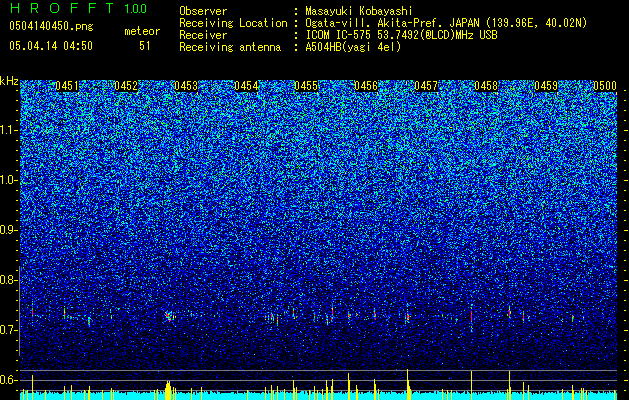The image size is (629, 400).
Task: Click the 1.1 kHz axis value
Action: click(8, 130)
